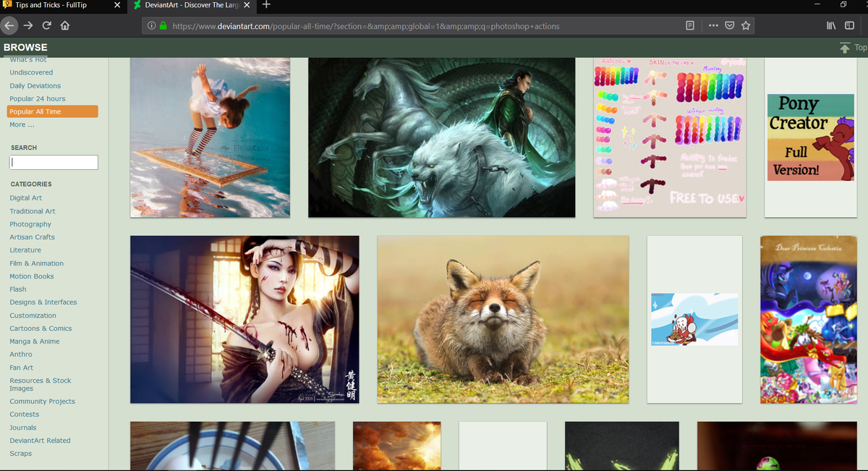Open page actions three-dot menu
This screenshot has width=868, height=471.
coord(714,26)
